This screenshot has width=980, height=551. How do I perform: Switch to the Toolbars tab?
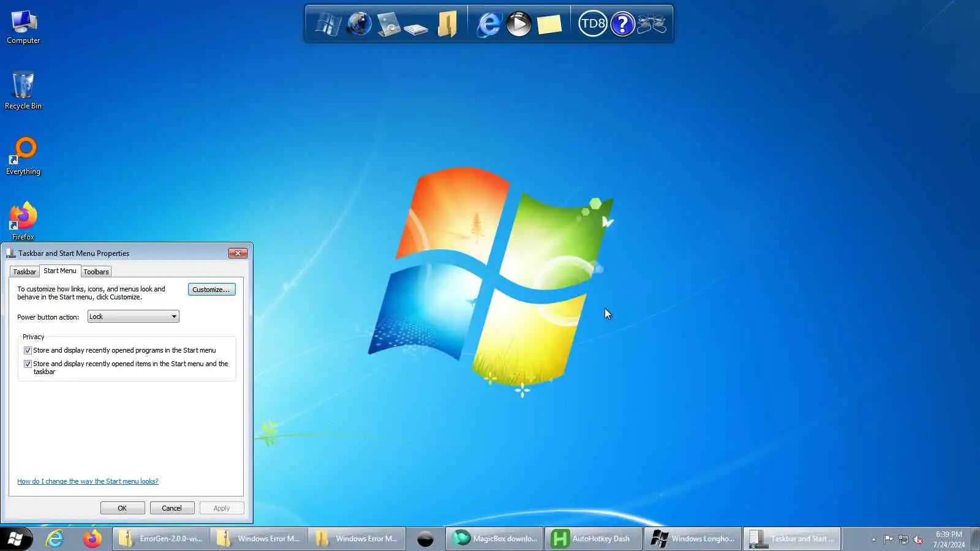[x=96, y=272]
